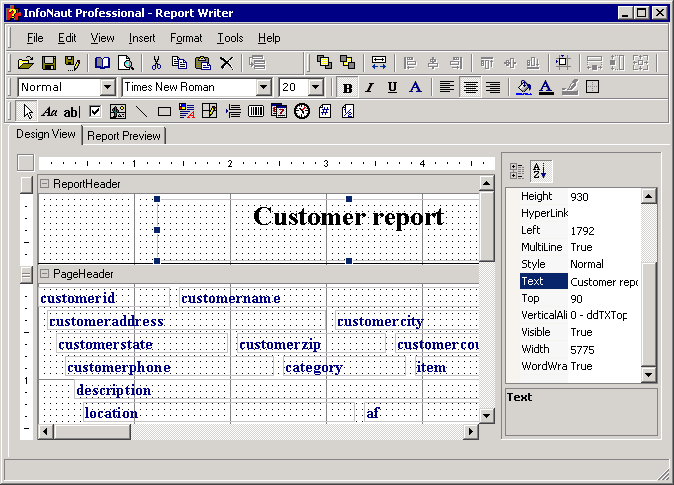The image size is (674, 485).
Task: Align text left
Action: (447, 87)
